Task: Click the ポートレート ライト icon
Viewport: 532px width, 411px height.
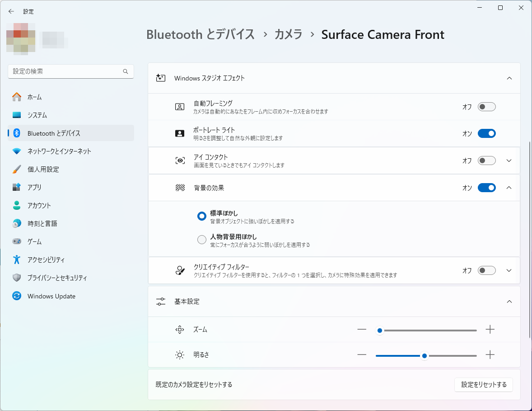Action: click(180, 133)
